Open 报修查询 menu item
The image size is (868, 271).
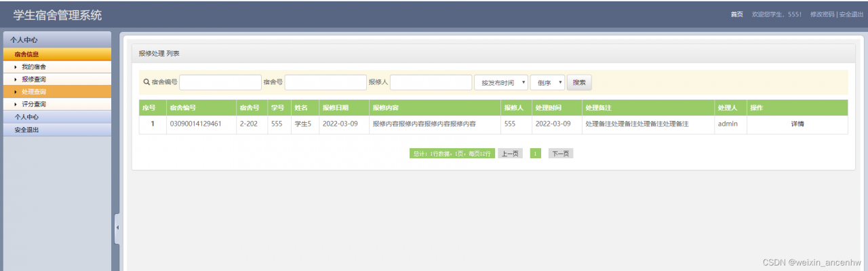(34, 79)
